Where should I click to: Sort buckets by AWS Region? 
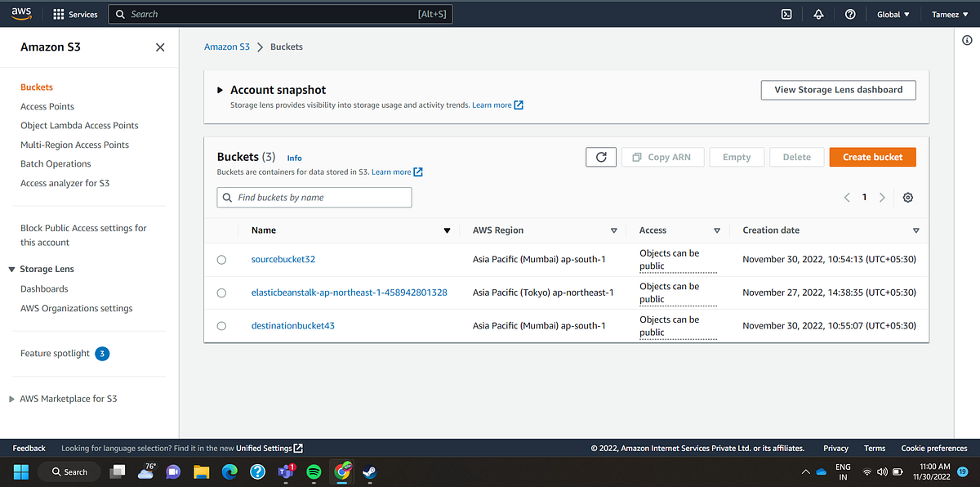click(613, 230)
